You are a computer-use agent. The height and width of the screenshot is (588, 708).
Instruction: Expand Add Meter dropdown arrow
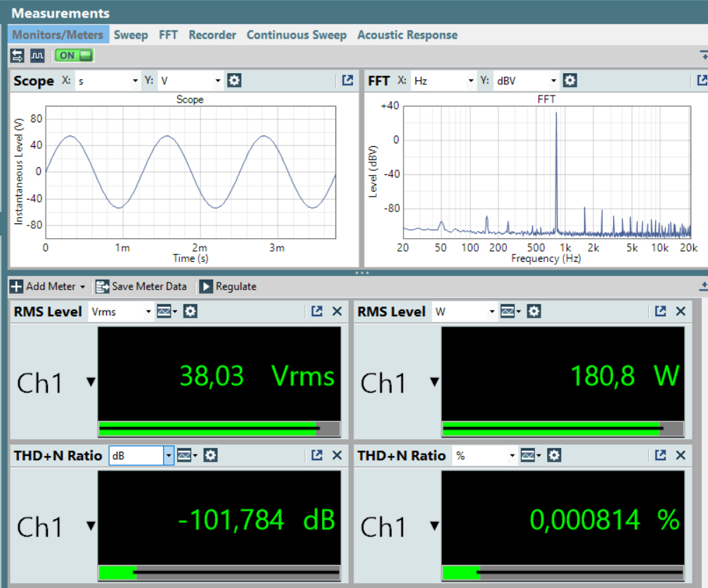click(82, 287)
